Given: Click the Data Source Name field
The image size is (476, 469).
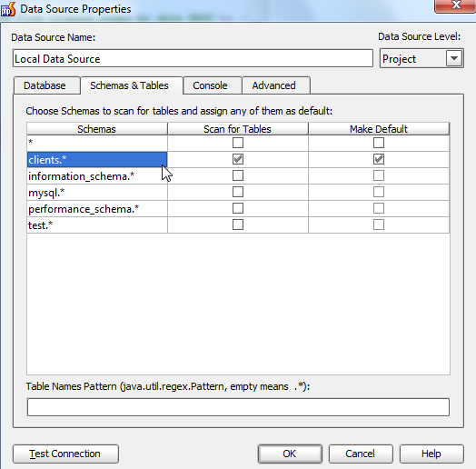Looking at the screenshot, I should click(x=193, y=58).
